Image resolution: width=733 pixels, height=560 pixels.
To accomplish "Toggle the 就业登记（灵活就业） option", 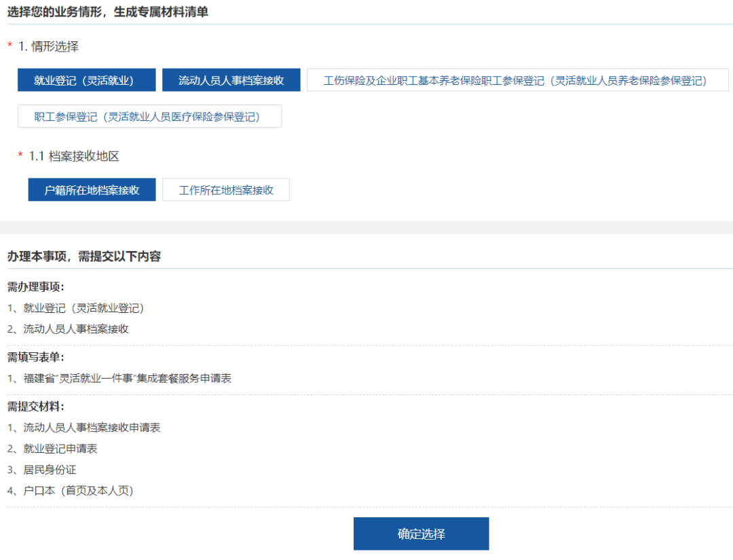I will coord(86,80).
